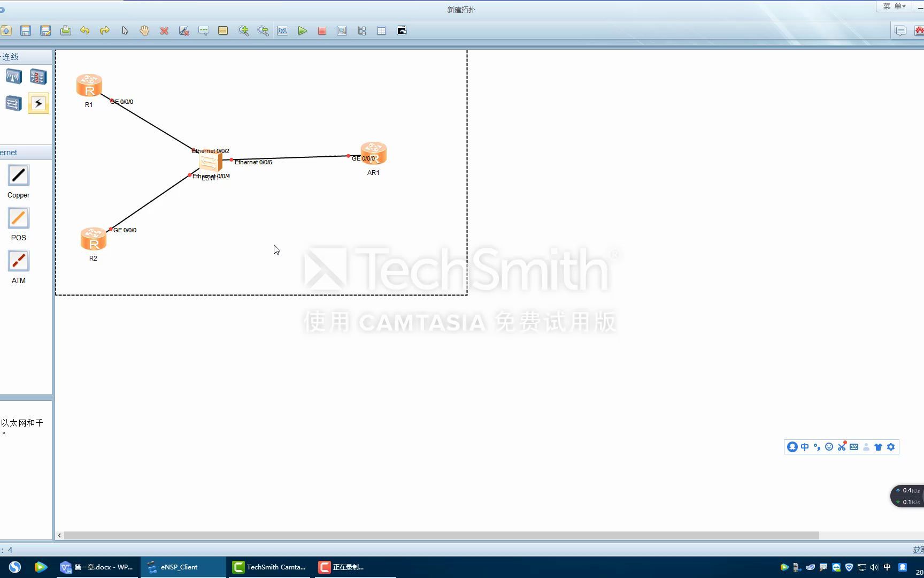
Task: Open IME soft keyboard icon
Action: 854,447
